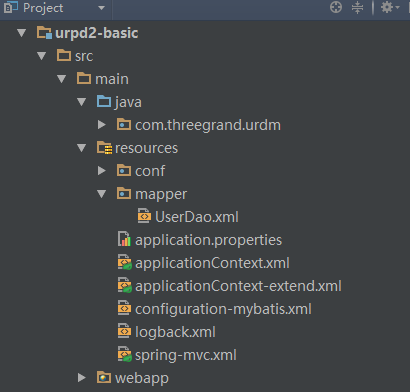Image resolution: width=410 pixels, height=392 pixels.
Task: Click the mapper folder icon
Action: 124,193
